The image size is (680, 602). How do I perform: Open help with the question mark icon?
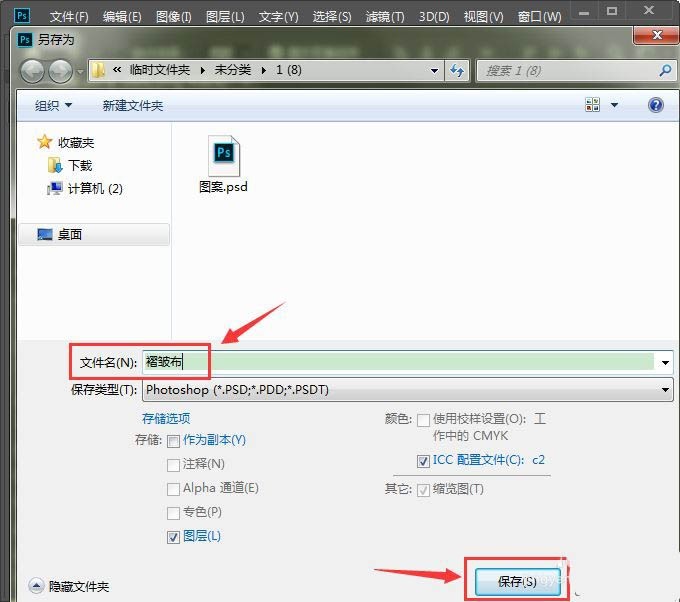coord(656,105)
